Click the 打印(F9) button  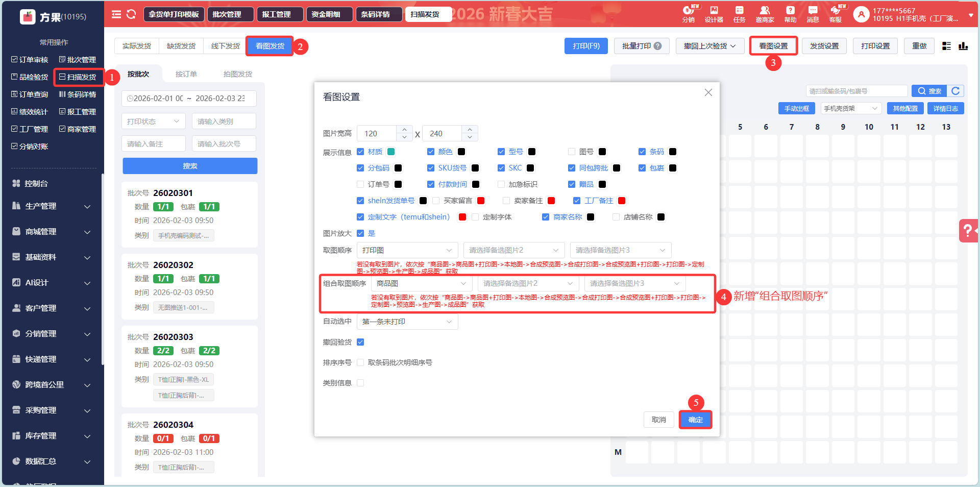(x=586, y=46)
